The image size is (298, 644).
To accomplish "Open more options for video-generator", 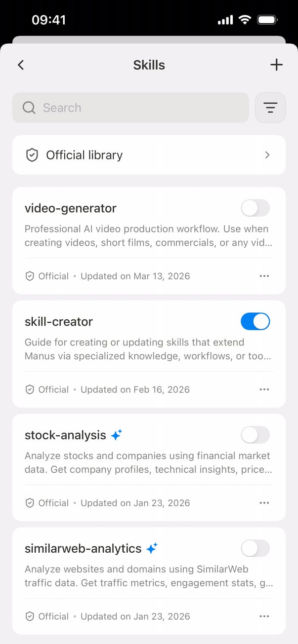I will (264, 276).
